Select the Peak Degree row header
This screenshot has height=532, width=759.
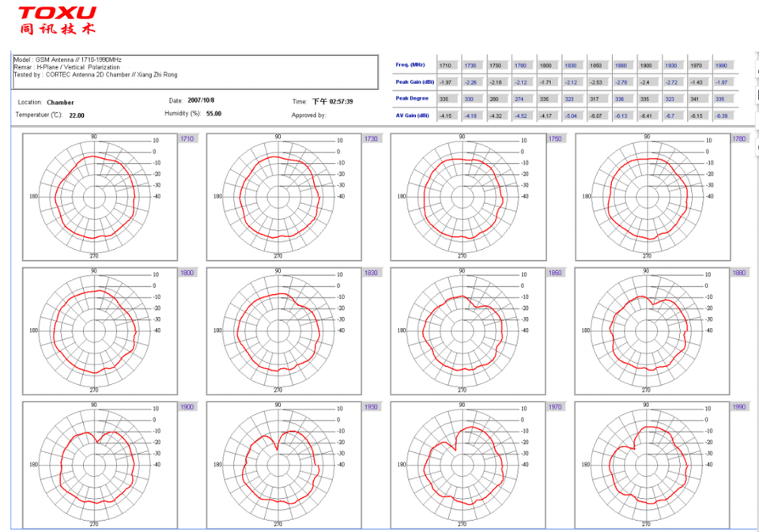pos(412,98)
